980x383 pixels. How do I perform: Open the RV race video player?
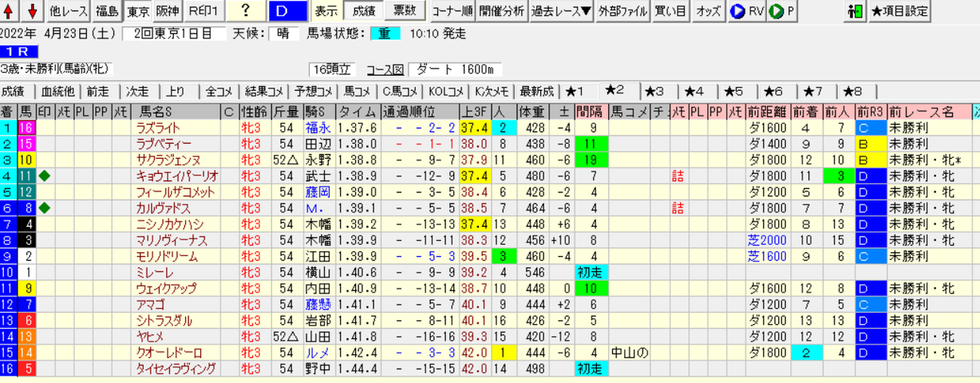coord(747,11)
